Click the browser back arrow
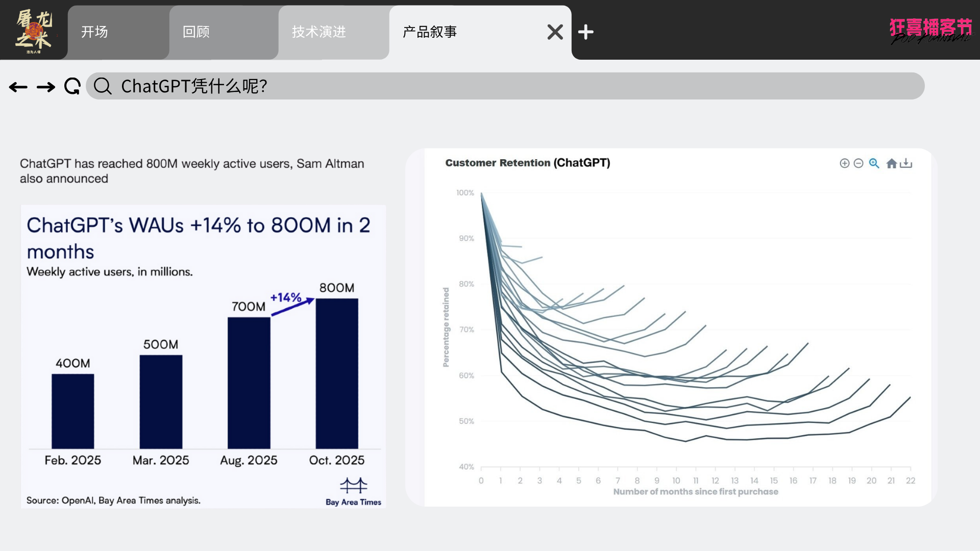Viewport: 980px width, 551px height. [x=18, y=87]
